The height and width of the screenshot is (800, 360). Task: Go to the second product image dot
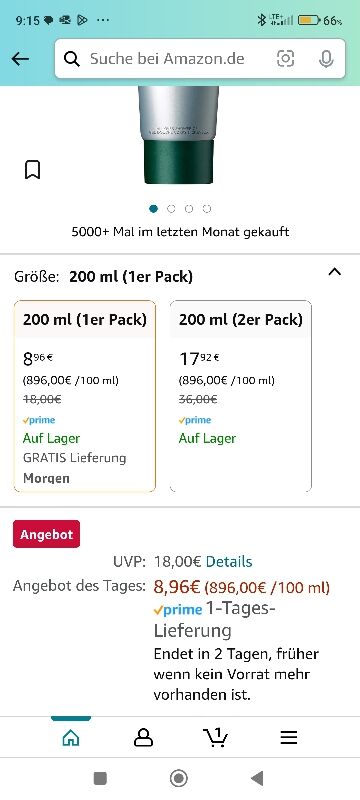(x=171, y=209)
